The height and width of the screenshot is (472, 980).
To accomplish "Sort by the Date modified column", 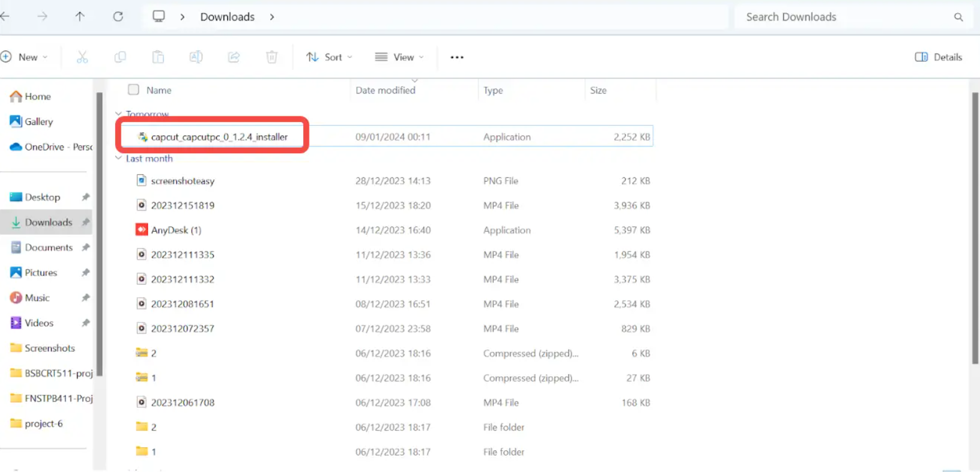I will (x=385, y=90).
